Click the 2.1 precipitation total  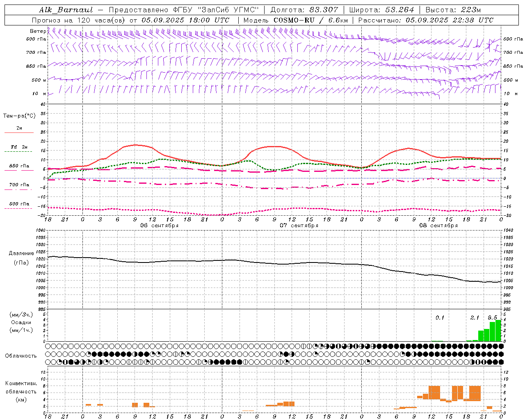pos(475,317)
